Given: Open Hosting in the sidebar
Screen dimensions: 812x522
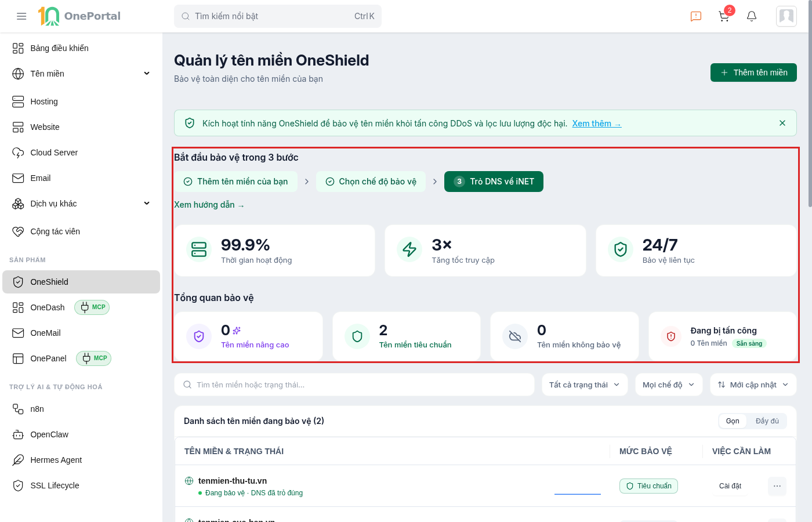Looking at the screenshot, I should (81, 101).
